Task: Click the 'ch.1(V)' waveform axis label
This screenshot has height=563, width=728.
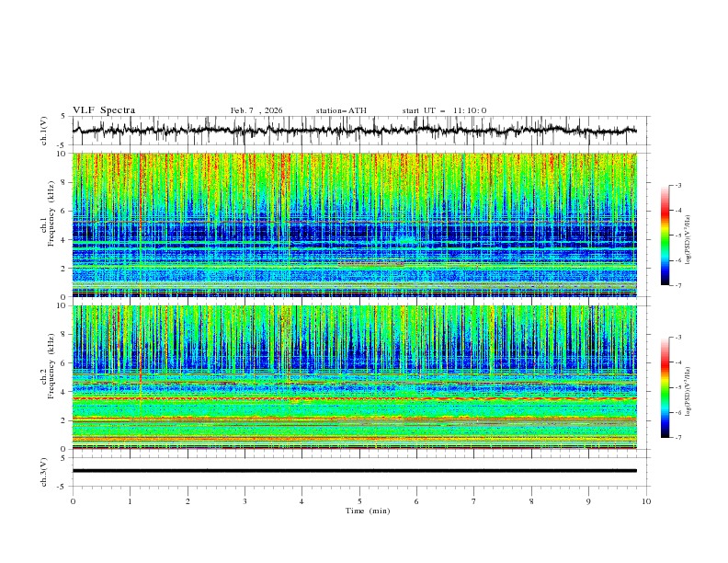Action: coord(44,131)
